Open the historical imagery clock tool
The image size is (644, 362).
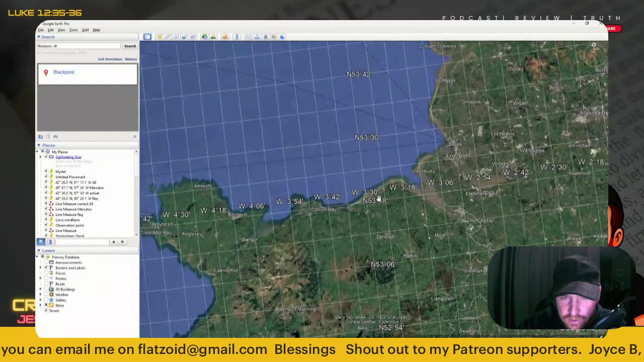point(205,37)
